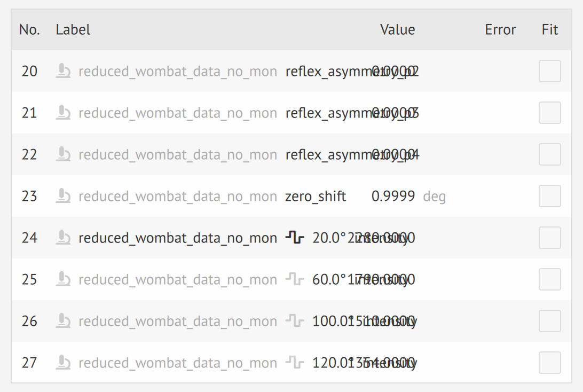The width and height of the screenshot is (583, 392).
Task: Select the link icon on row 24
Action: point(62,238)
